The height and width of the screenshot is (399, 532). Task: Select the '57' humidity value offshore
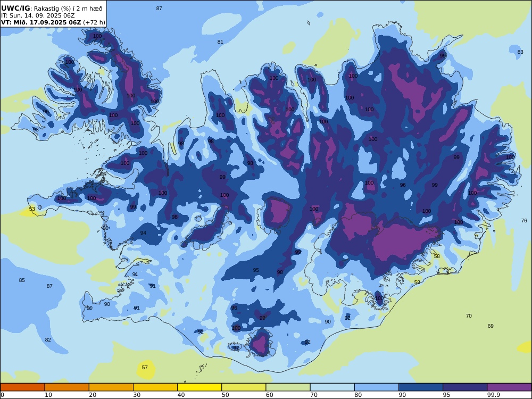[x=145, y=367]
